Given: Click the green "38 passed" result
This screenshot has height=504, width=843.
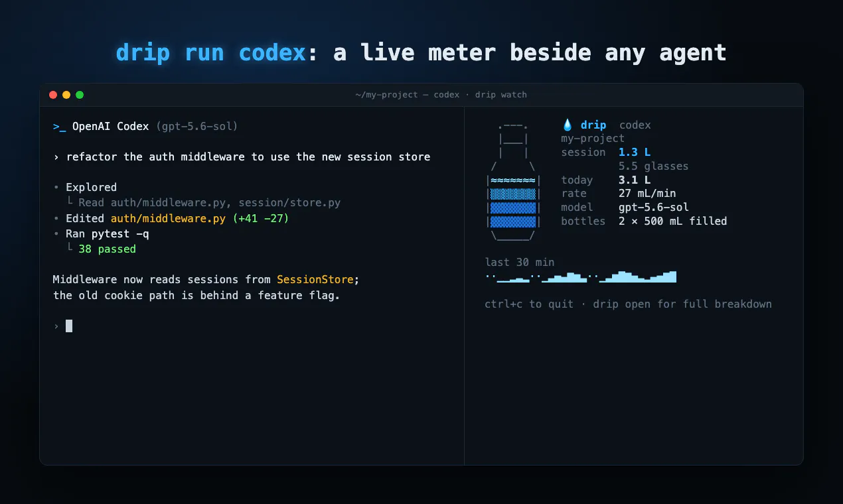Looking at the screenshot, I should click(x=107, y=249).
